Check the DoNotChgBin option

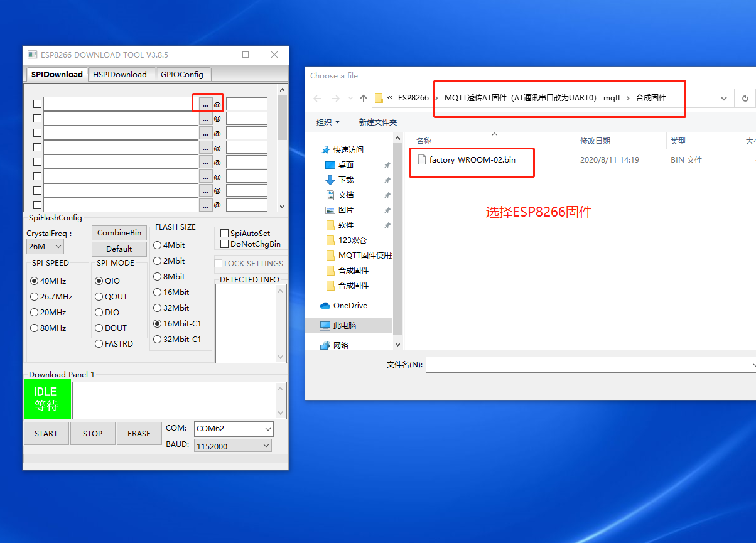click(224, 244)
